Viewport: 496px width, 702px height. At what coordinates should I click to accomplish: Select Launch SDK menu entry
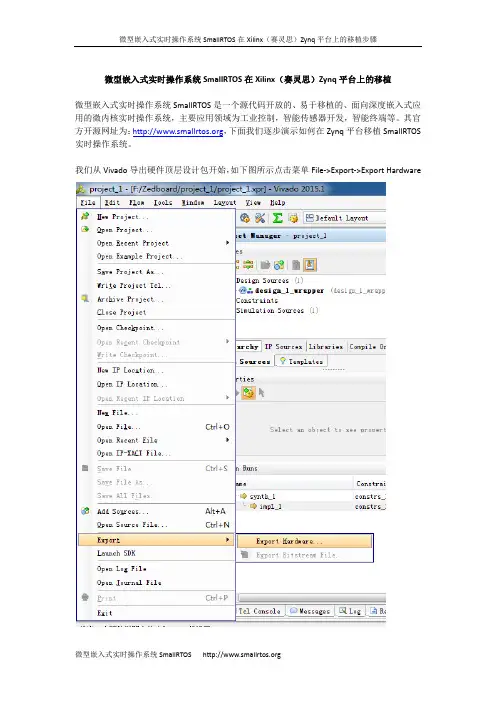156,553
